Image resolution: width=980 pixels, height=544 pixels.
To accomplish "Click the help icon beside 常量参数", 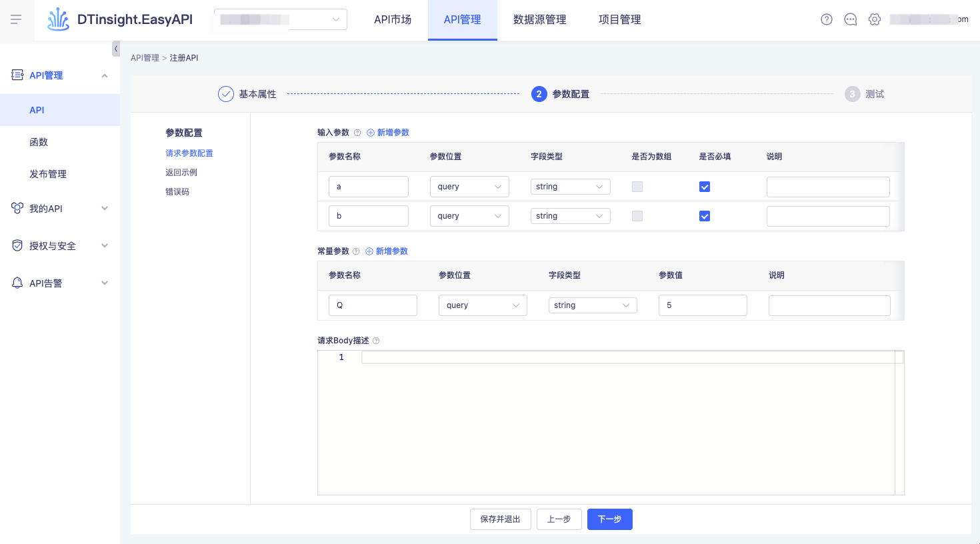I will click(x=356, y=251).
